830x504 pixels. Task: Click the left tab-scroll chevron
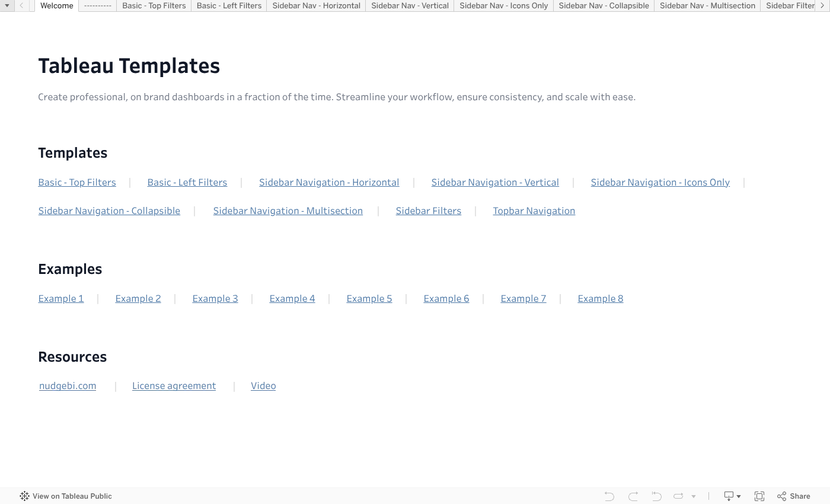pyautogui.click(x=21, y=6)
